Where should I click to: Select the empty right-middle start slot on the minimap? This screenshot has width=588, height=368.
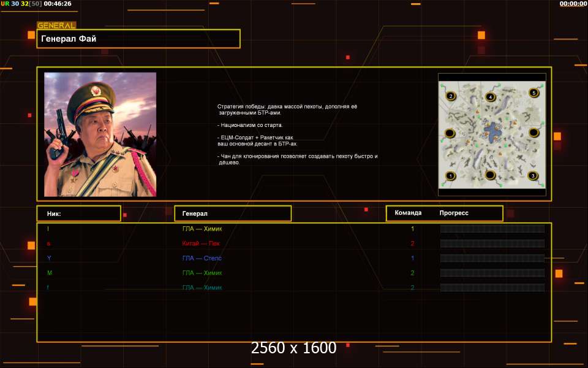click(533, 132)
